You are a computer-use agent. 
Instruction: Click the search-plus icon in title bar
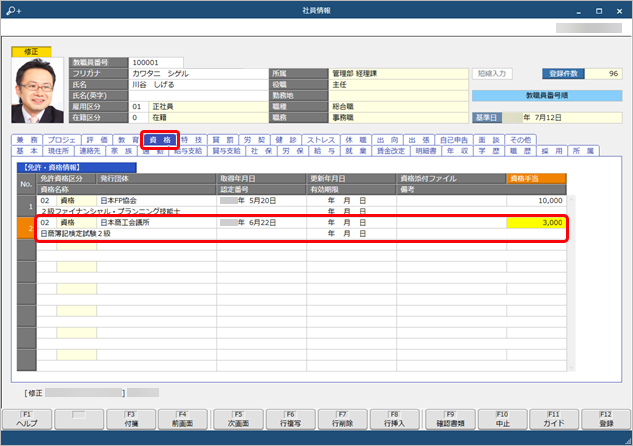pyautogui.click(x=12, y=9)
